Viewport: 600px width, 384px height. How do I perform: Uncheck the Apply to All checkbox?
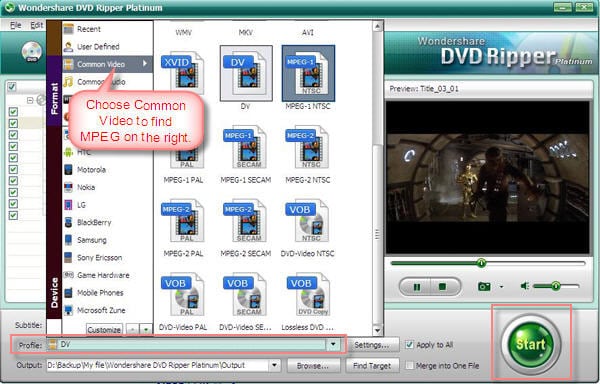409,345
